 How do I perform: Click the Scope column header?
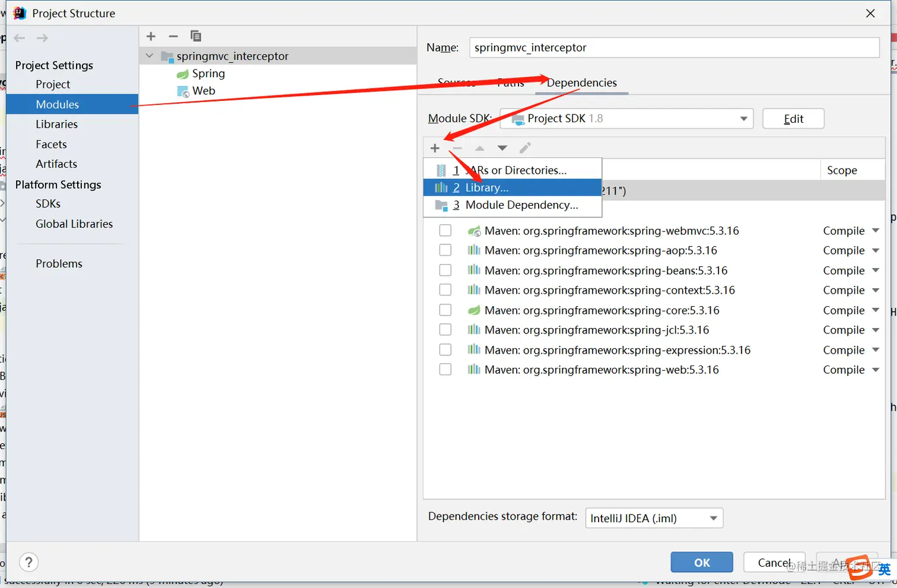[x=853, y=170]
